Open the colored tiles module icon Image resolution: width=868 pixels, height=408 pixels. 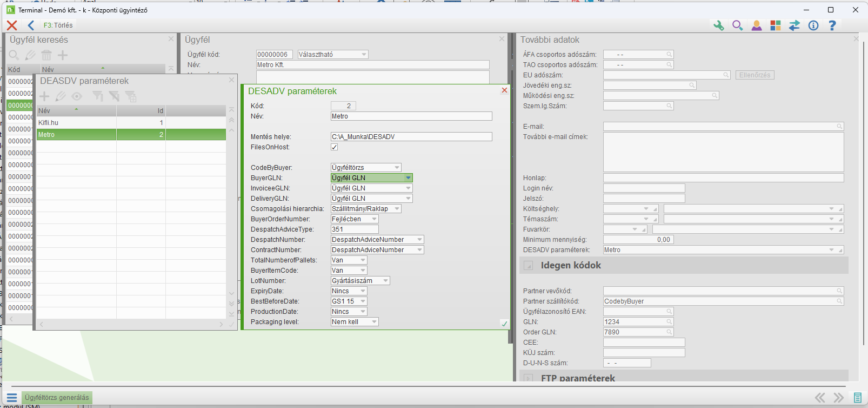click(776, 25)
